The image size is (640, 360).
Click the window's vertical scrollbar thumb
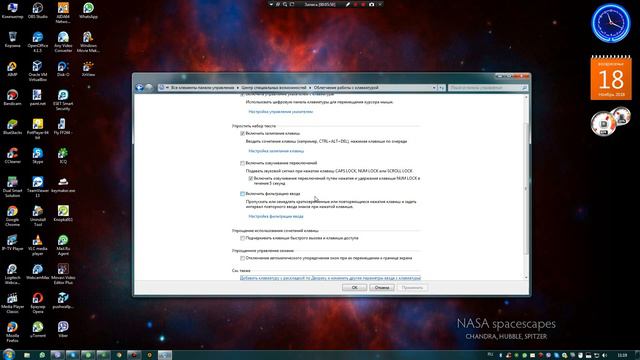(x=526, y=188)
